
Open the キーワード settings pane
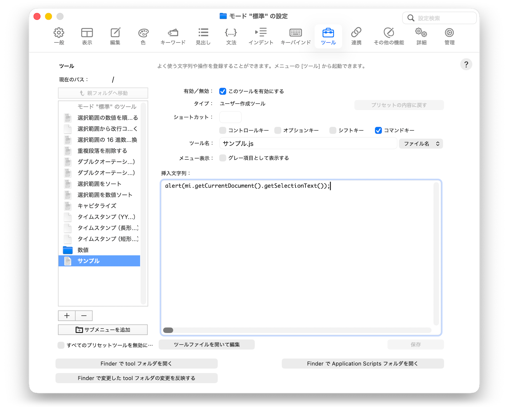pyautogui.click(x=173, y=36)
